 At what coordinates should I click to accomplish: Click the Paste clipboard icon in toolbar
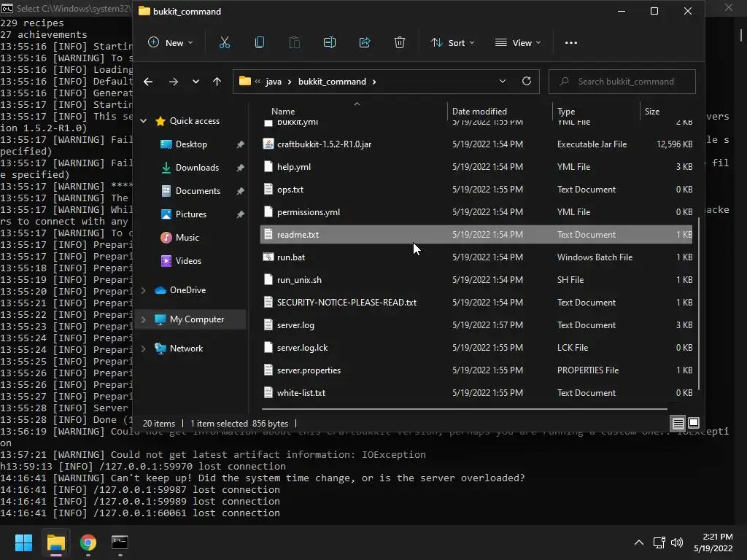coord(295,43)
